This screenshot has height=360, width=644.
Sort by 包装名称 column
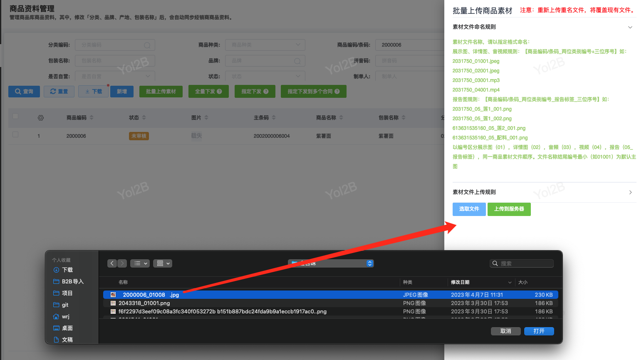pyautogui.click(x=404, y=118)
